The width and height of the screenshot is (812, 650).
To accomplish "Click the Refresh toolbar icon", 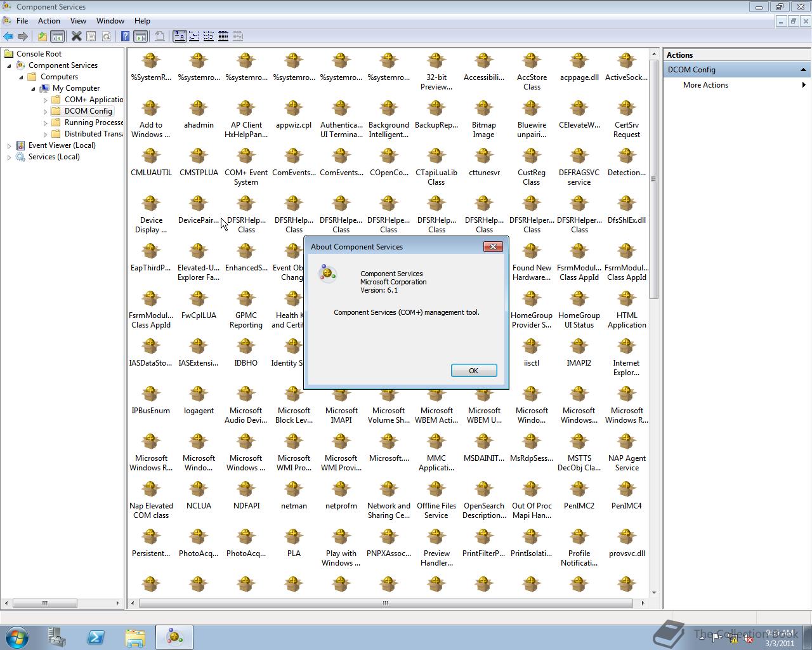I will click(106, 37).
